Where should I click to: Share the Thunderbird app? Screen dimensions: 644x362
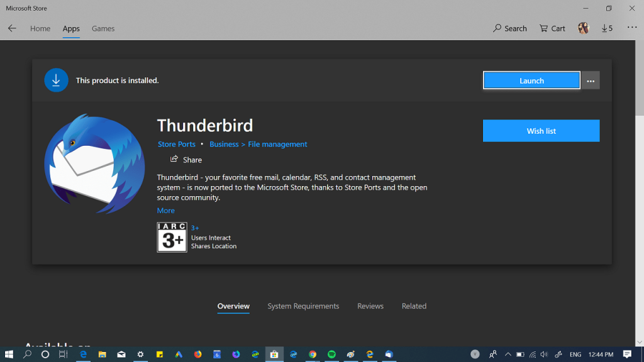click(186, 160)
